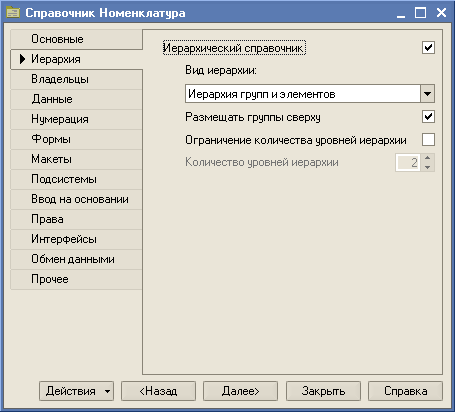Screen dimensions: 455x412
Task: Increase hierarchy levels with up spinner arrow
Action: point(428,158)
